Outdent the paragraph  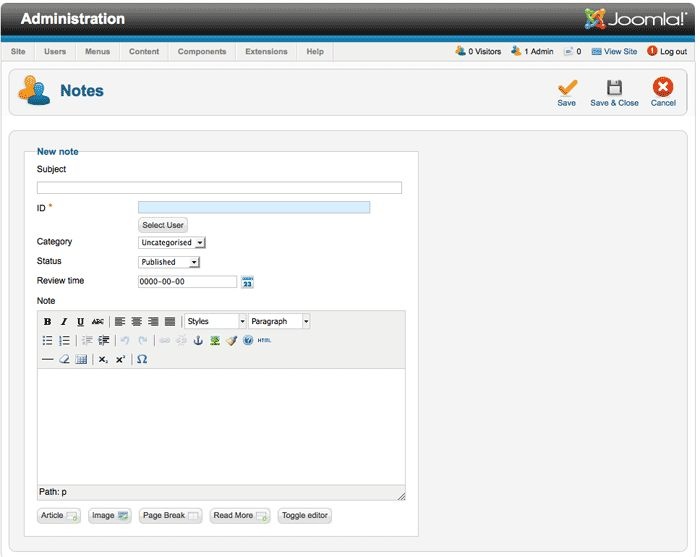[x=87, y=341]
